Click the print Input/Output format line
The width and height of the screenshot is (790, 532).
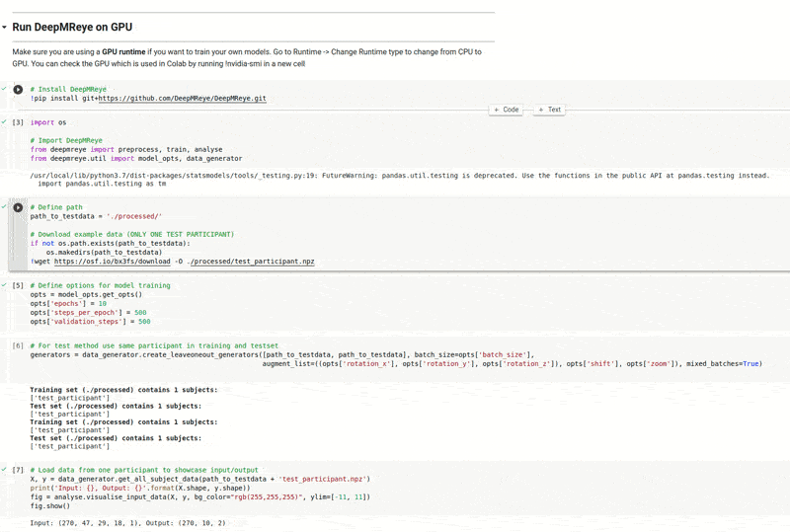click(140, 489)
